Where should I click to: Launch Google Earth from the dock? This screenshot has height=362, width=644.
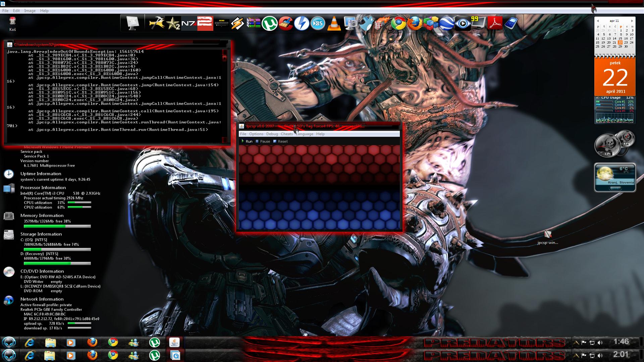(446, 23)
